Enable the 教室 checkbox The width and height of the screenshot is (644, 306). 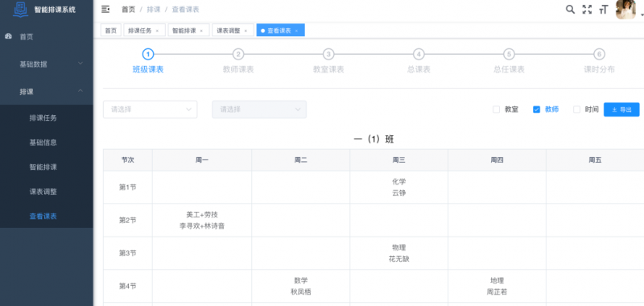[x=496, y=110]
